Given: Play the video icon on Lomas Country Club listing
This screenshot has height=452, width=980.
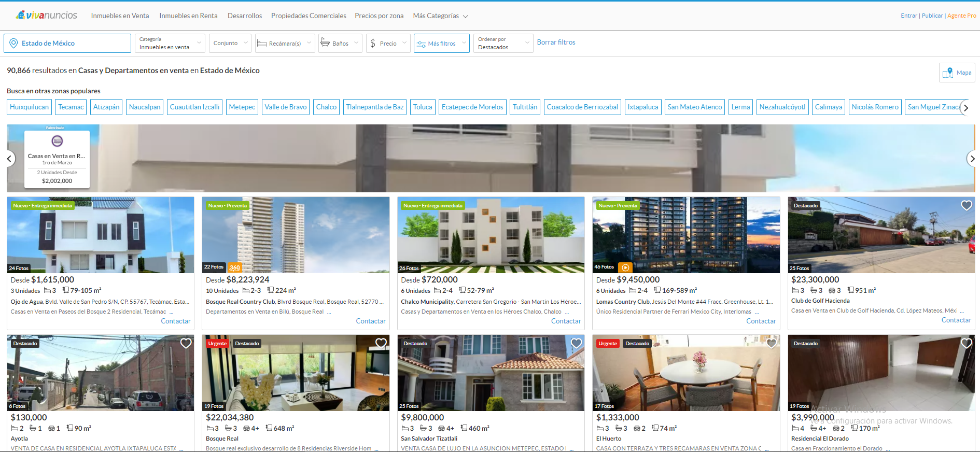Looking at the screenshot, I should pyautogui.click(x=625, y=267).
